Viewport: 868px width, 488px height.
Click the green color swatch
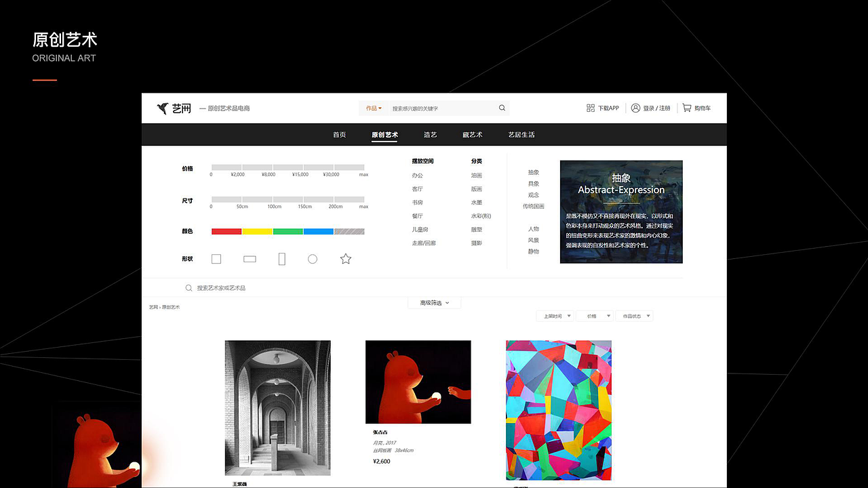288,232
